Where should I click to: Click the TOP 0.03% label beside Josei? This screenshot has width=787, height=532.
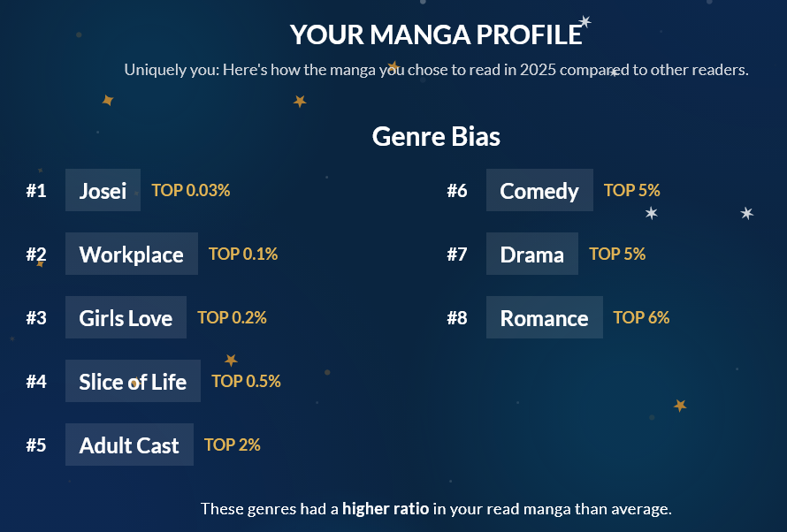click(x=191, y=190)
